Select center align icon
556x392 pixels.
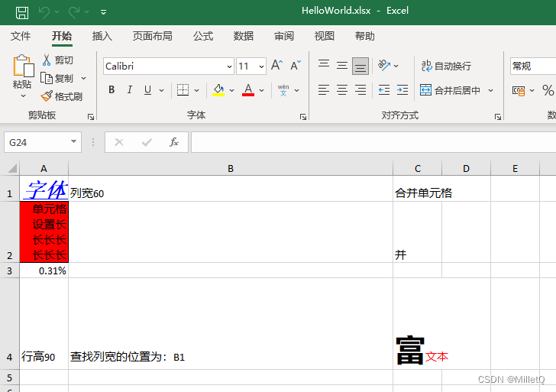click(x=342, y=89)
